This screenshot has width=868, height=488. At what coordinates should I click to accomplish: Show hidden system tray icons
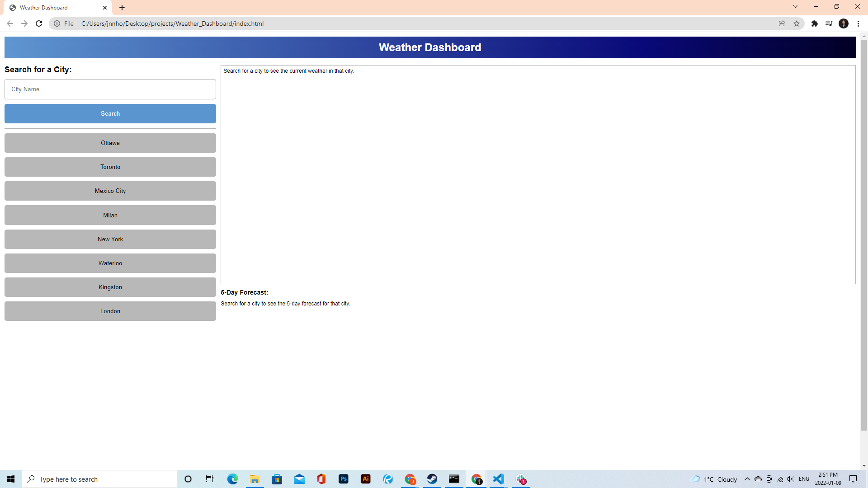747,479
